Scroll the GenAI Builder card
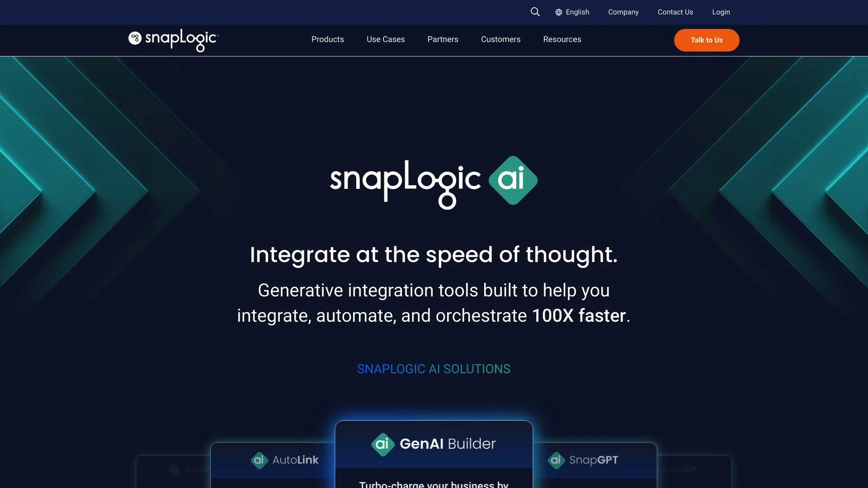 click(x=434, y=454)
